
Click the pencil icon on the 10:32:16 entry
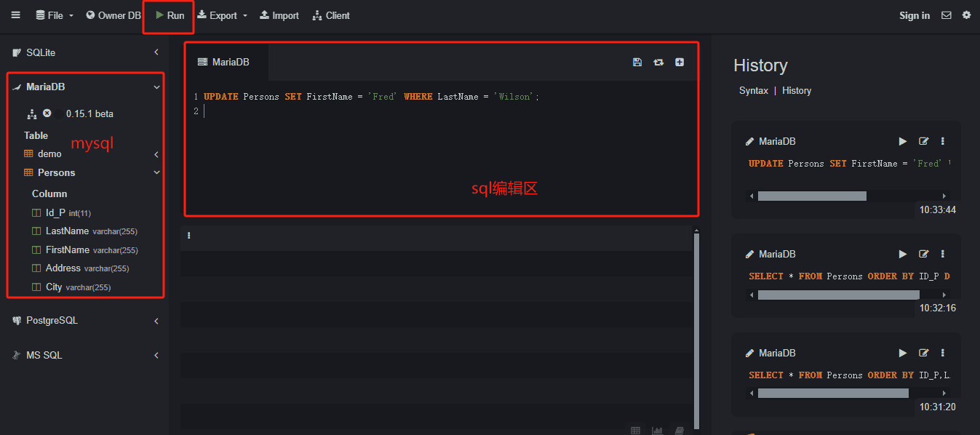(750, 254)
